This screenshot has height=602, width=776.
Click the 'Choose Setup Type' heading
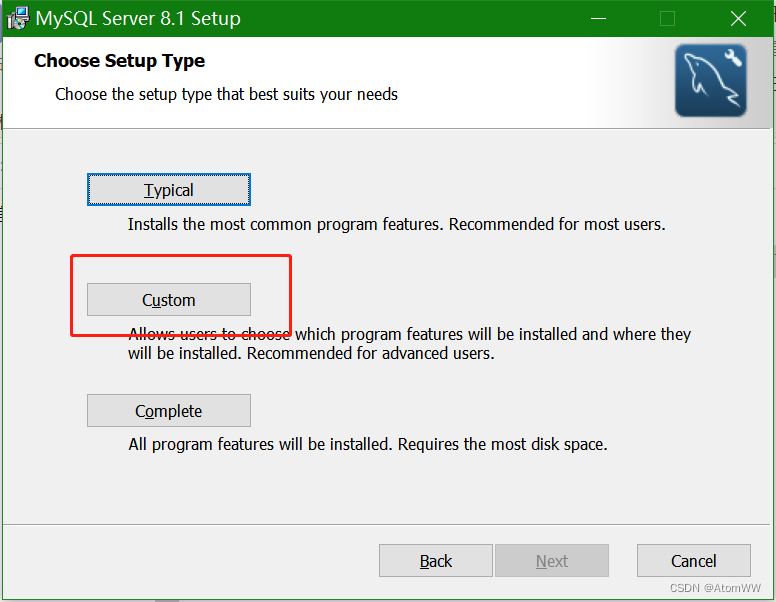pyautogui.click(x=119, y=60)
